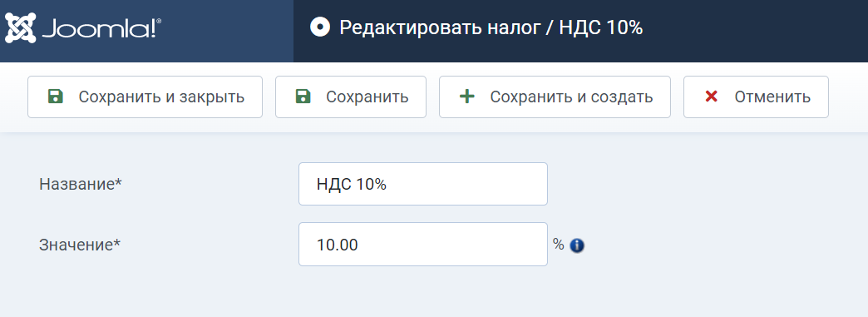868x317 pixels.
Task: Click the green plus icon in the toolbar
Action: (x=467, y=97)
